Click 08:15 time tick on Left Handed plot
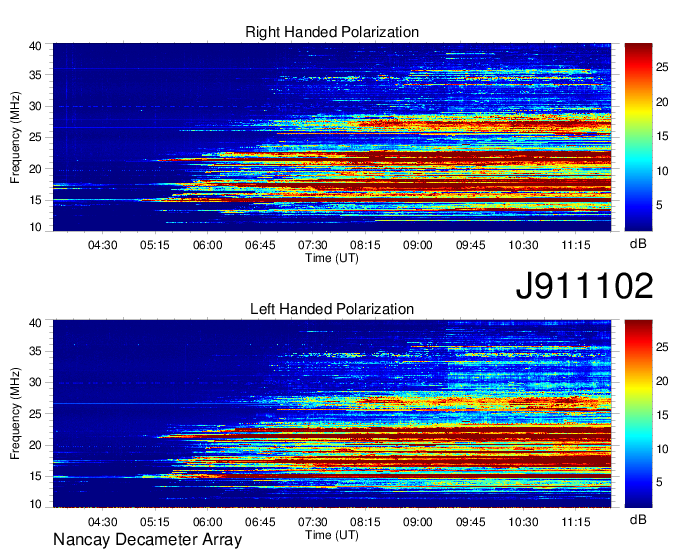The image size is (680, 552). (365, 522)
